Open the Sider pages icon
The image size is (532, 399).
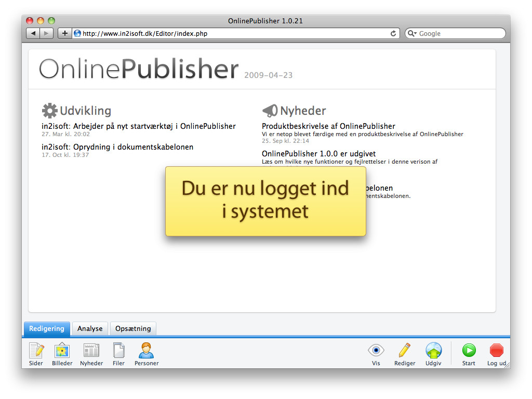[x=36, y=351]
